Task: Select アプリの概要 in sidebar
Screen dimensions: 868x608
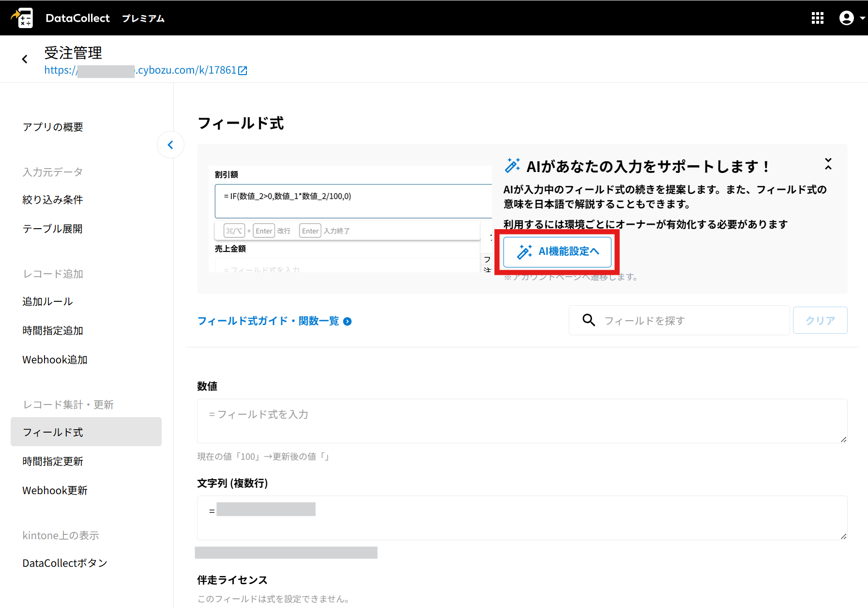Action: click(x=53, y=127)
